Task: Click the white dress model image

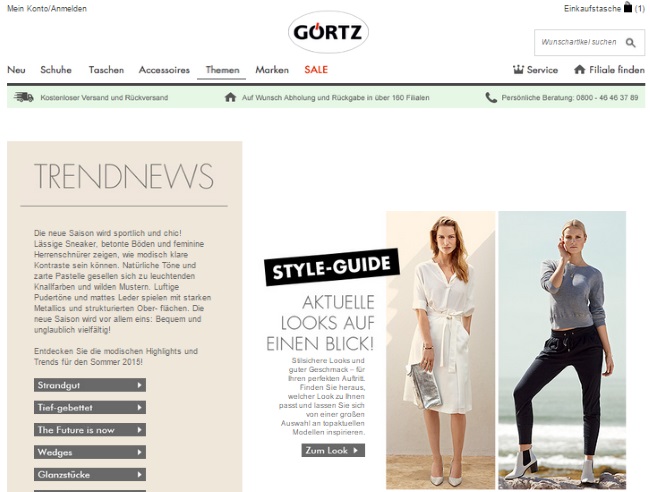Action: pyautogui.click(x=441, y=350)
